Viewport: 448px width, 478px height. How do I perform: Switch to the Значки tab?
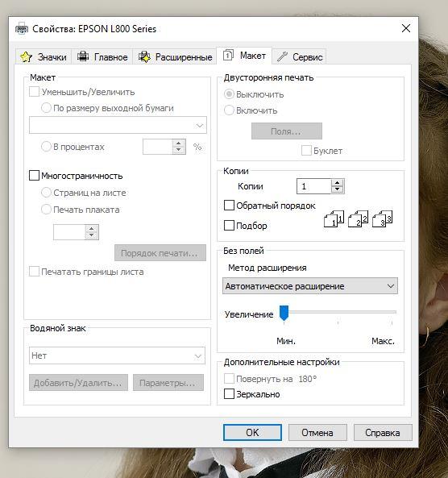44,56
